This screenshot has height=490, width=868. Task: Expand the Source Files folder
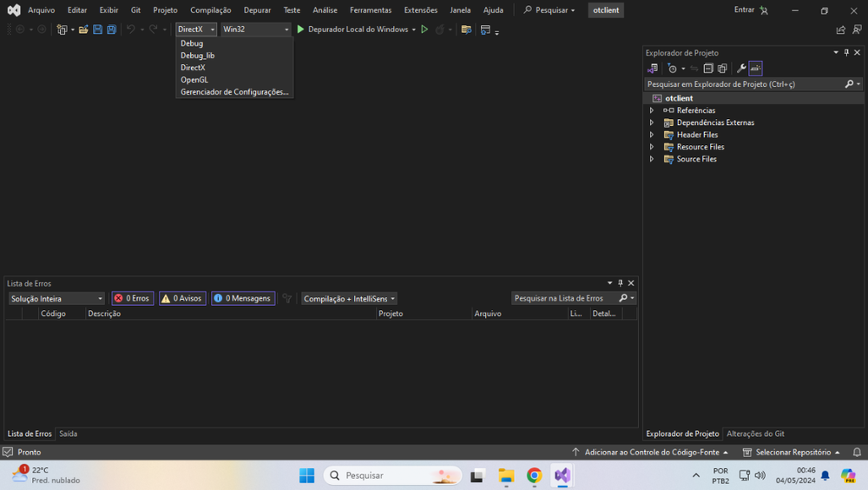pos(652,159)
